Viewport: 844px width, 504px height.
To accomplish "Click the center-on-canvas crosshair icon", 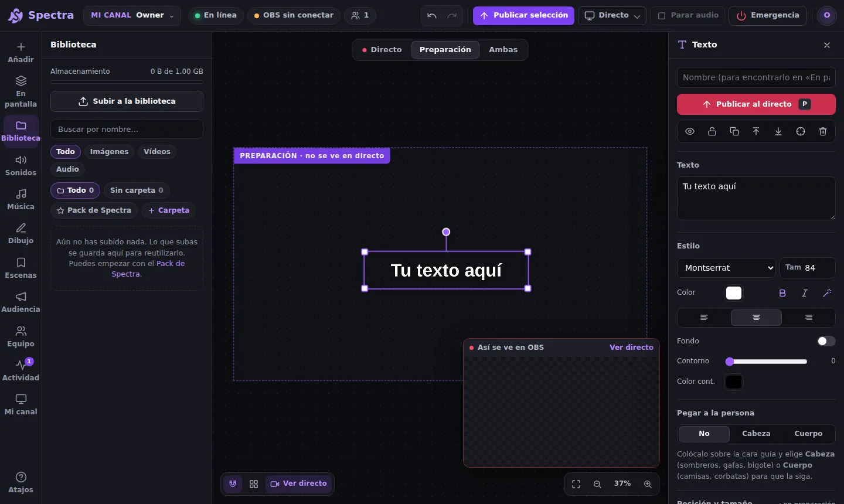I will 801,131.
